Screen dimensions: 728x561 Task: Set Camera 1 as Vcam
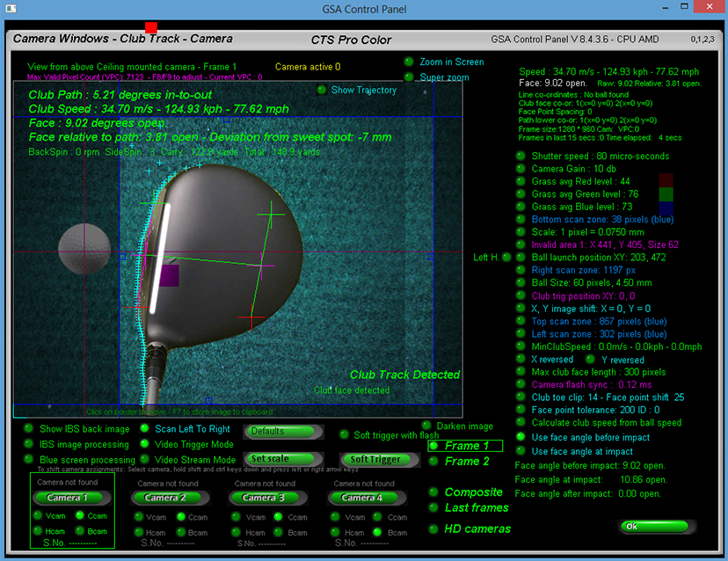38,515
